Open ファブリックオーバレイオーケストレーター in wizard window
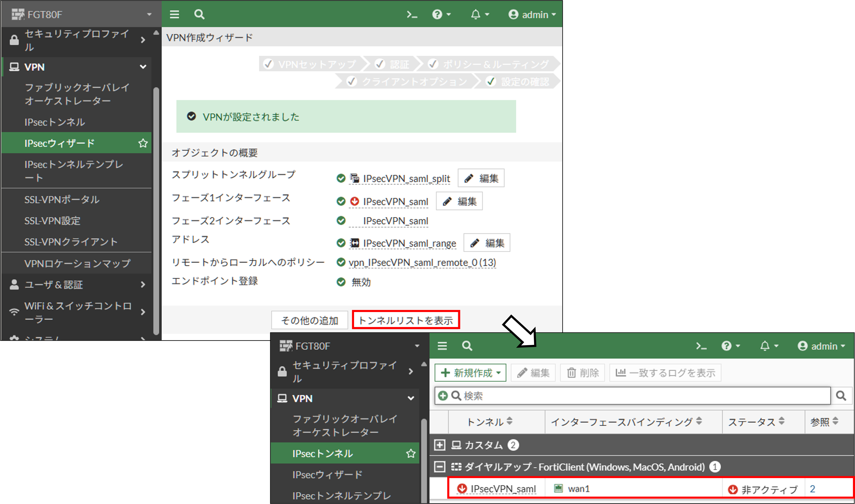 (77, 94)
